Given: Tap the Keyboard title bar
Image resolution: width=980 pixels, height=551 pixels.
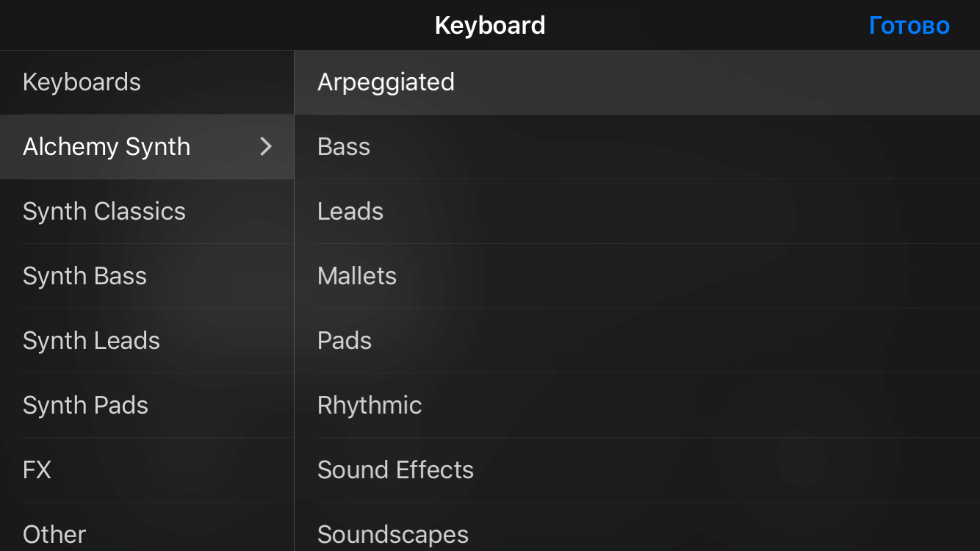Looking at the screenshot, I should pyautogui.click(x=490, y=24).
